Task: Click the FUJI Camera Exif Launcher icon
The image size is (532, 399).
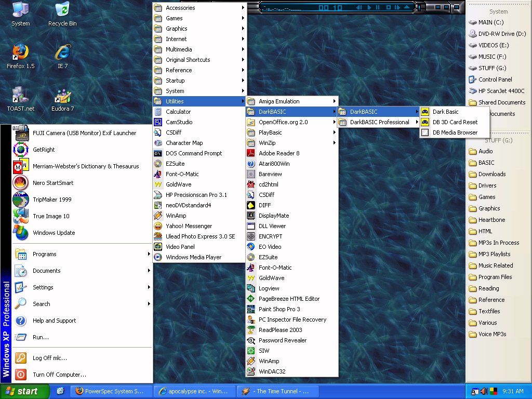Action: tap(21, 133)
